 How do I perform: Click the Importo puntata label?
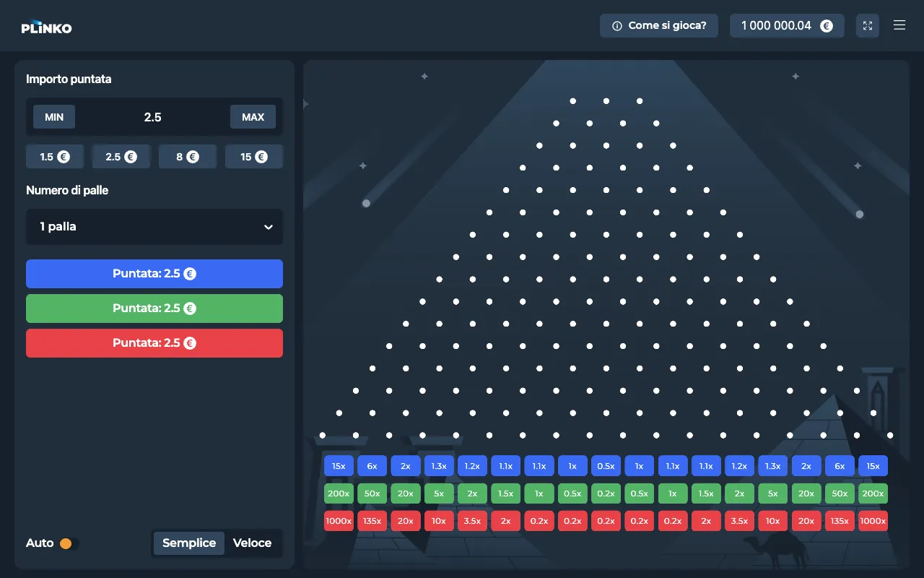[69, 79]
